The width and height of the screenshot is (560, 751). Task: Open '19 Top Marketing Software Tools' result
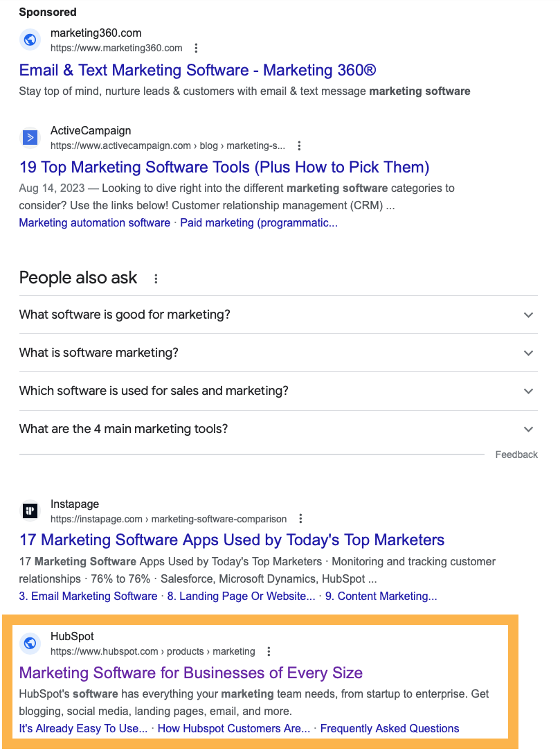click(x=224, y=167)
